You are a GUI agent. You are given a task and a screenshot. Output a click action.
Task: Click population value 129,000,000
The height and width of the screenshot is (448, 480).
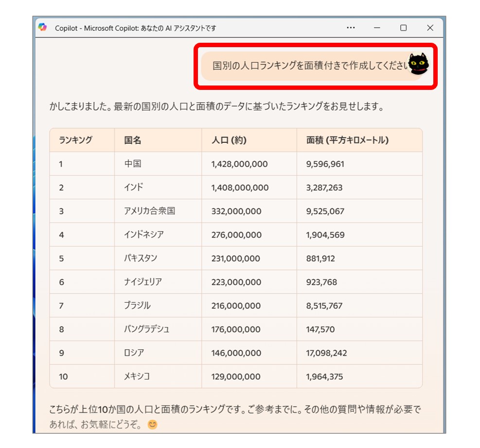[x=236, y=377]
